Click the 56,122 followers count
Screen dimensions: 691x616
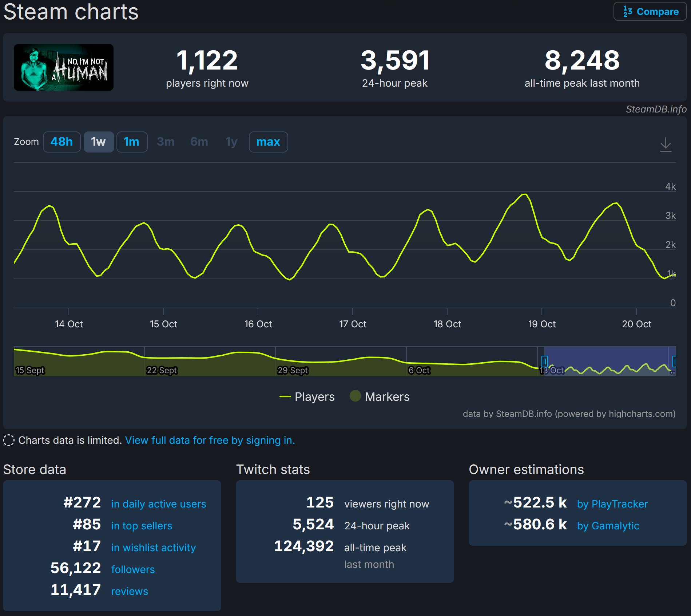coord(76,568)
